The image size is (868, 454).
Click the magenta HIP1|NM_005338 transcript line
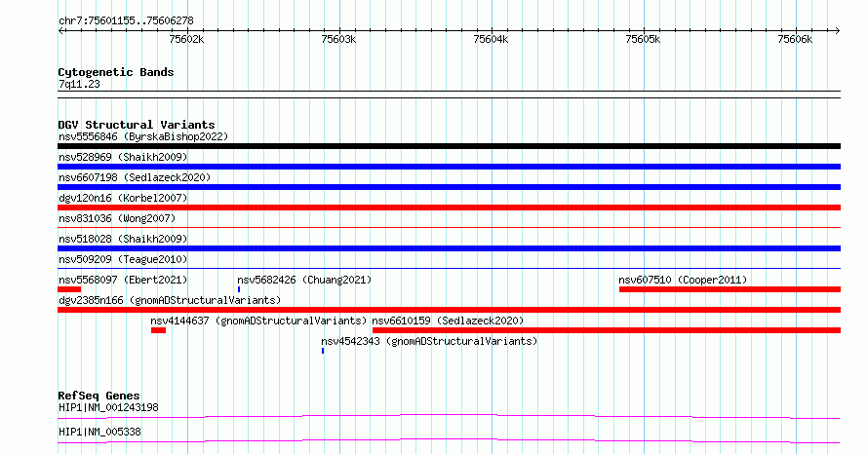pos(449,440)
